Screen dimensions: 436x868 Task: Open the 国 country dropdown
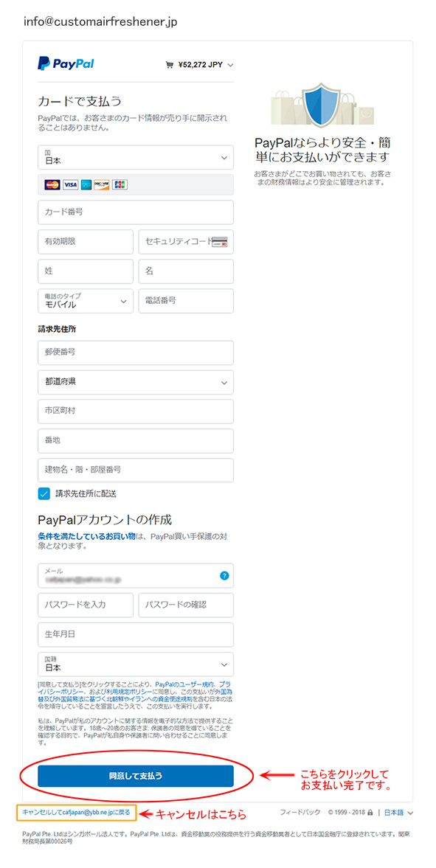[136, 157]
